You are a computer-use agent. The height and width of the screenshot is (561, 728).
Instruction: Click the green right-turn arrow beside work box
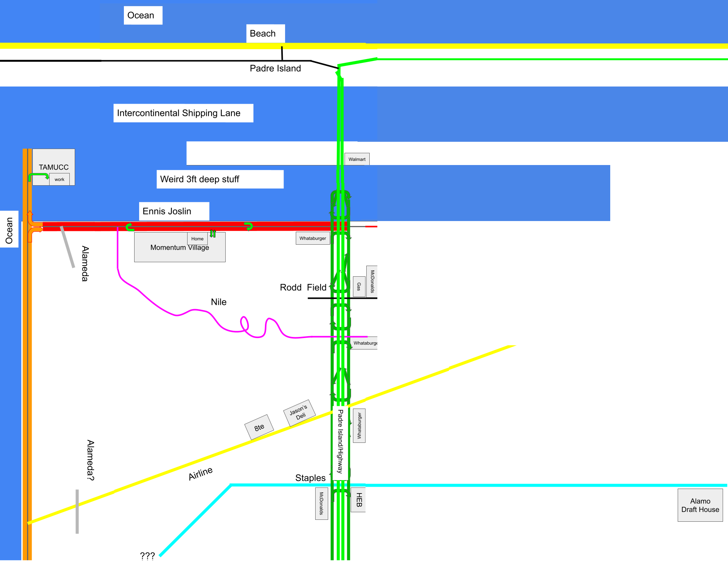(x=39, y=176)
